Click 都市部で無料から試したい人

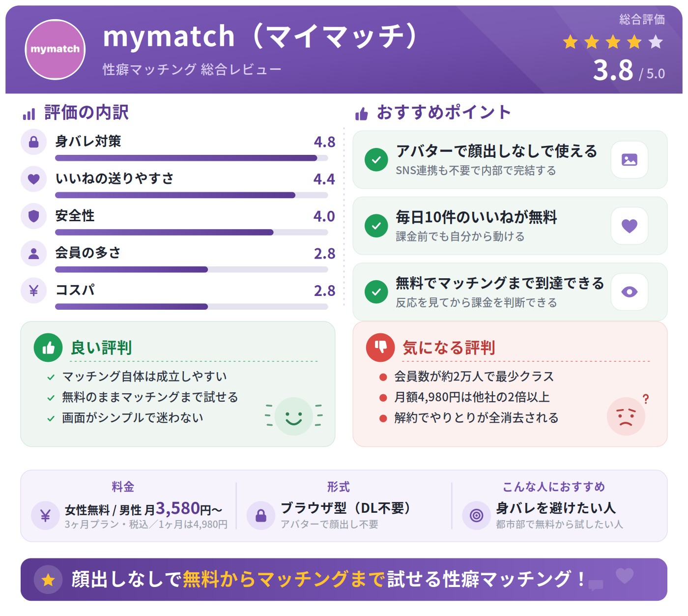click(x=559, y=525)
